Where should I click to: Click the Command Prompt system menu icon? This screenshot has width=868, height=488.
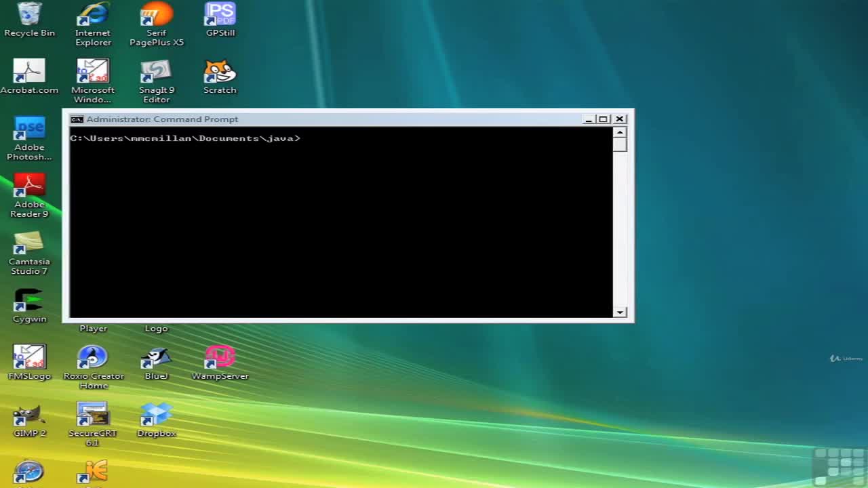77,119
